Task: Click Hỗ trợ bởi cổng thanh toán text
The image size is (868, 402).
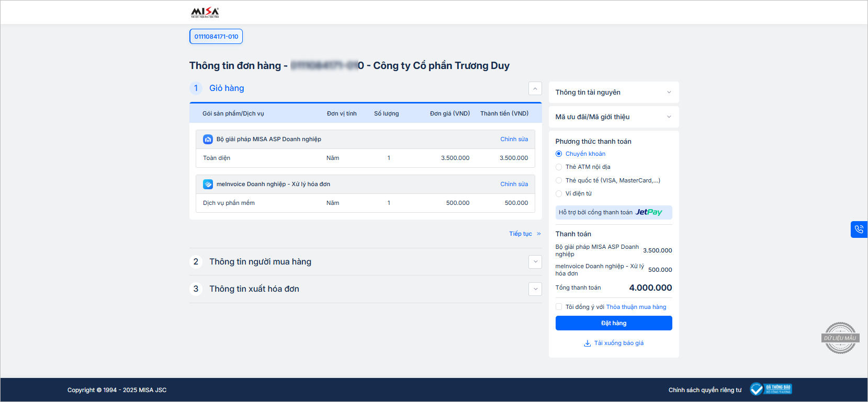Action: (x=595, y=212)
